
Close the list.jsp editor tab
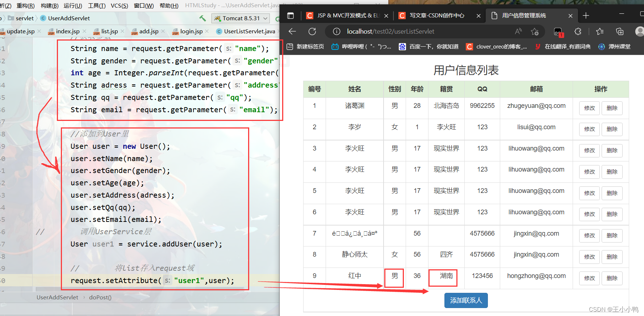(122, 31)
